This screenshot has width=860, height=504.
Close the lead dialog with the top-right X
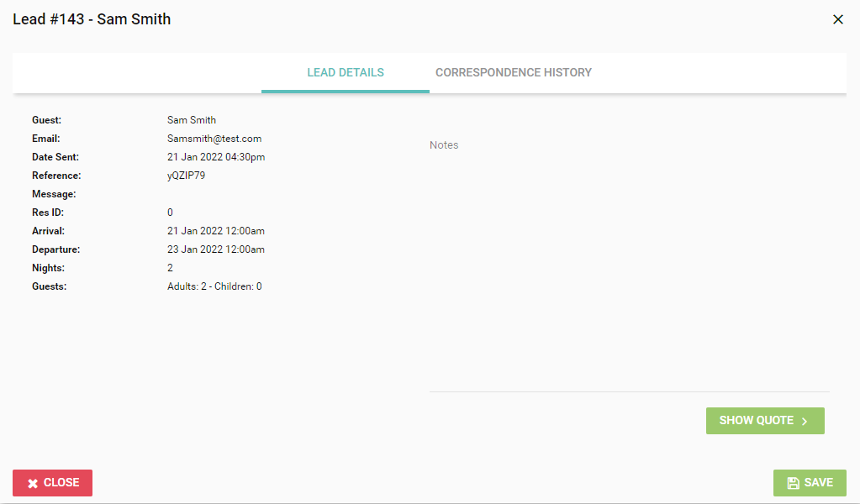pos(837,19)
